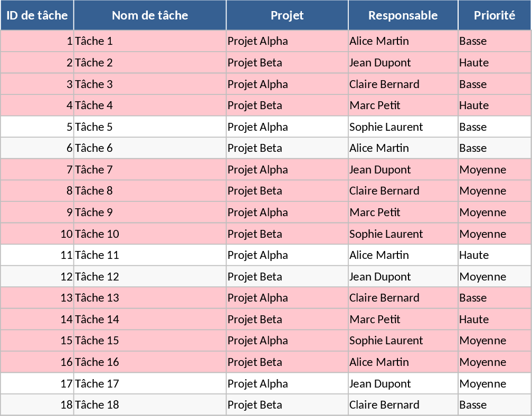Image resolution: width=532 pixels, height=416 pixels.
Task: Click ID cell containing number 14
Action: click(37, 320)
